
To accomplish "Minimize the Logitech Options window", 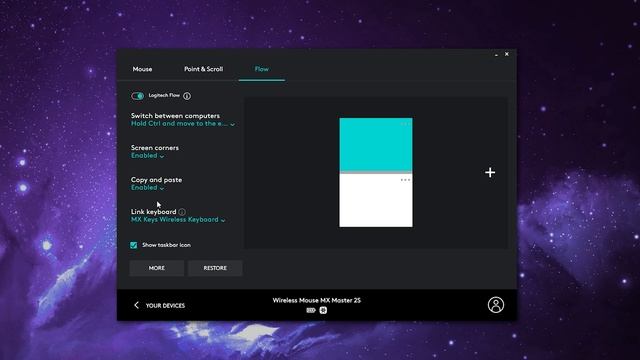I will point(496,54).
